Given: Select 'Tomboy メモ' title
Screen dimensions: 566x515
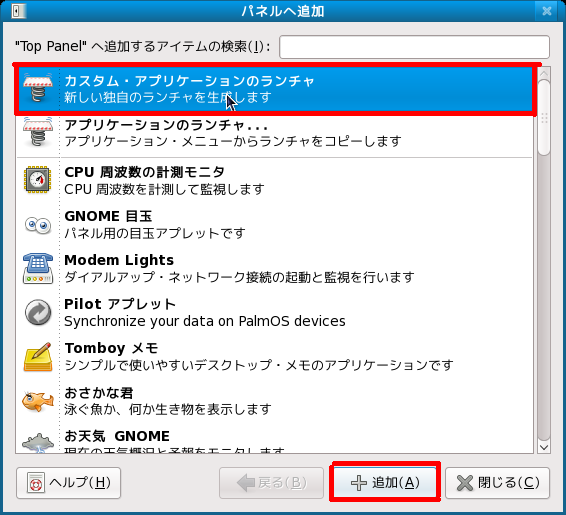Looking at the screenshot, I should click(x=111, y=348).
